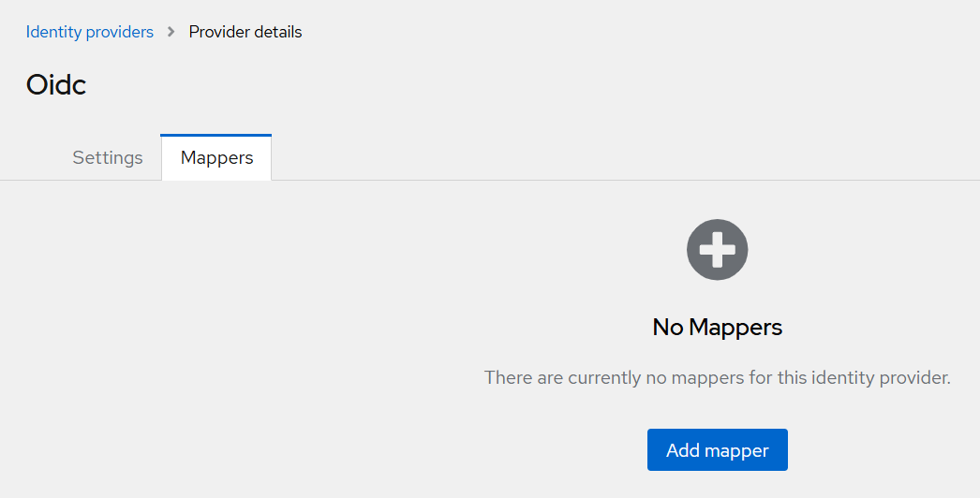This screenshot has height=498, width=980.
Task: Click the Oidc page title
Action: (56, 85)
